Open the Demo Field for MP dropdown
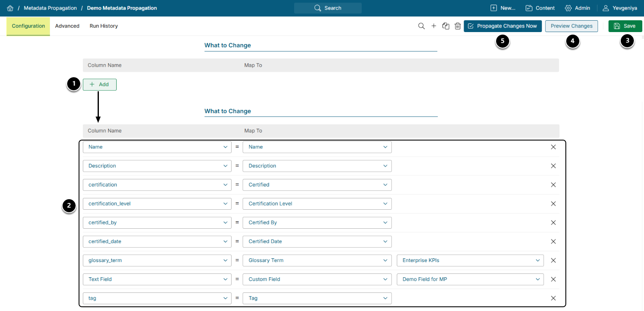Screen dimensions: 644x311 point(470,279)
